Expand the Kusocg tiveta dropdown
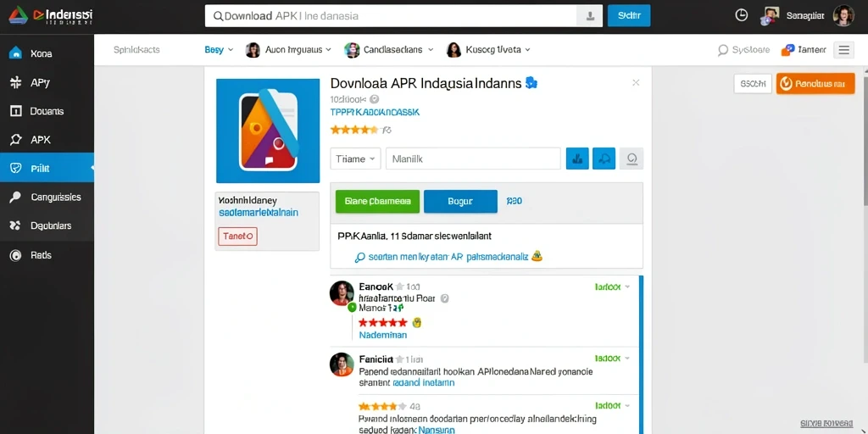 [488, 50]
